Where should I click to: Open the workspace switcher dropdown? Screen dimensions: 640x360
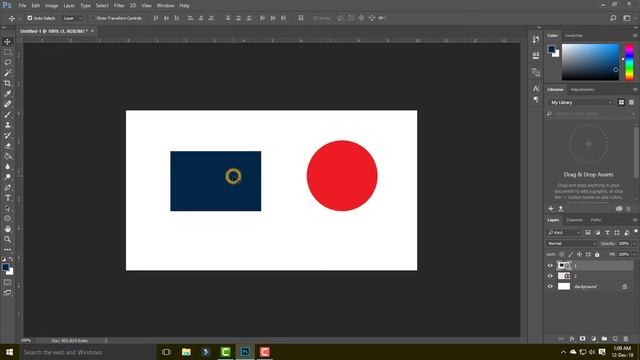(628, 18)
